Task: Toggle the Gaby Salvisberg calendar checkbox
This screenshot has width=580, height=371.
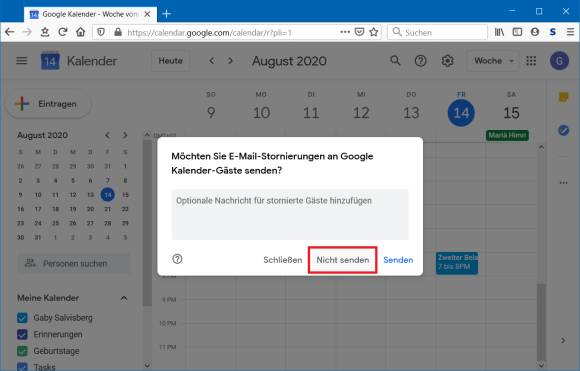Action: point(22,318)
